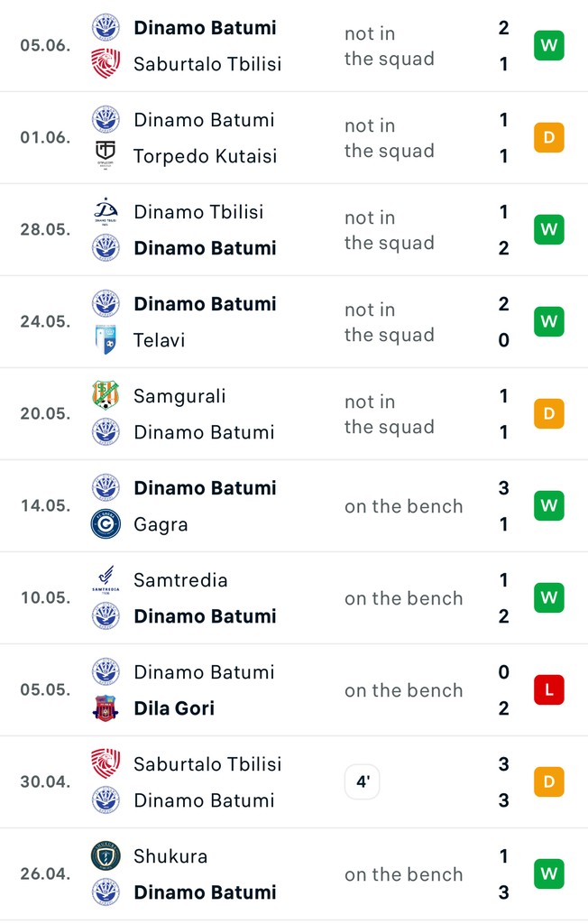Click the red L result badge

click(548, 690)
